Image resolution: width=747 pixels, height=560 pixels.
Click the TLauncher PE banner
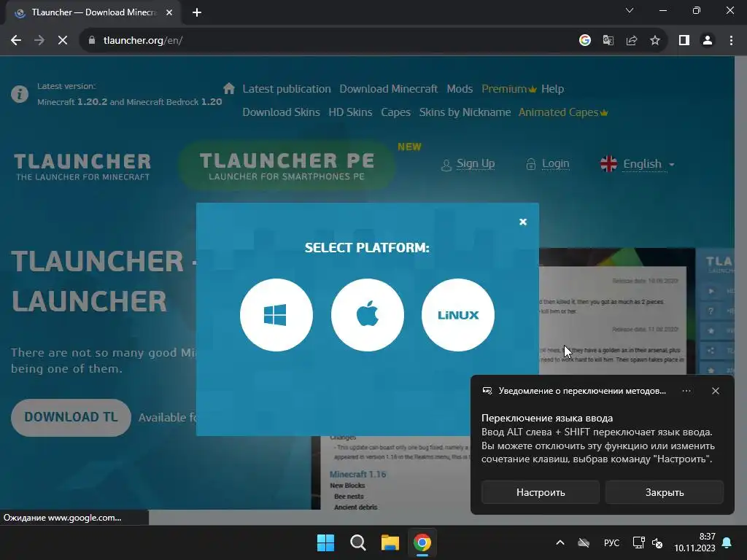287,166
